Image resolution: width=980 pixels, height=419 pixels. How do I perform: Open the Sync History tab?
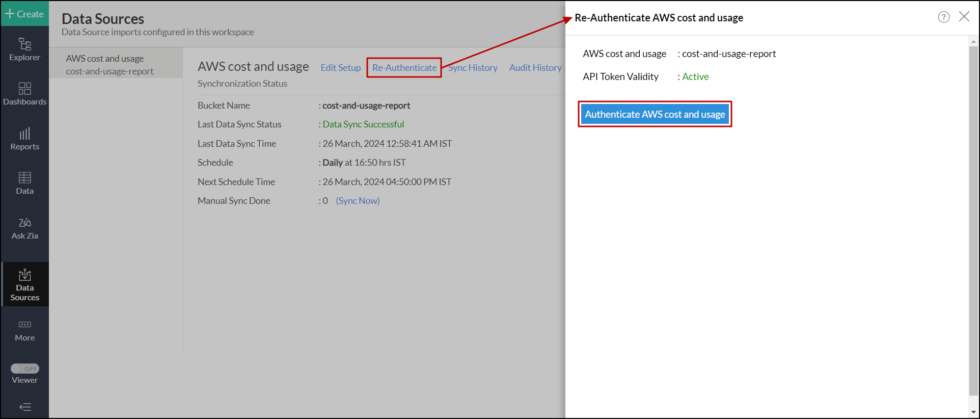coord(473,68)
